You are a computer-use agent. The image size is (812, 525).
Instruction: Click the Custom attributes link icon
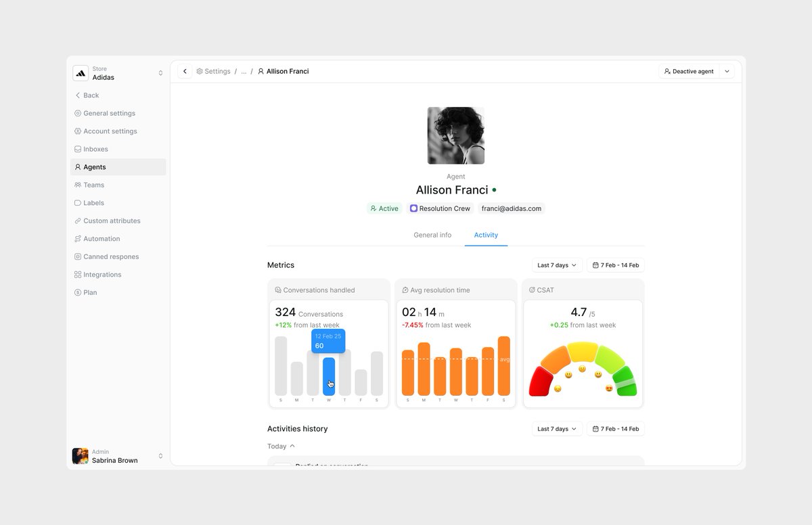pos(78,221)
